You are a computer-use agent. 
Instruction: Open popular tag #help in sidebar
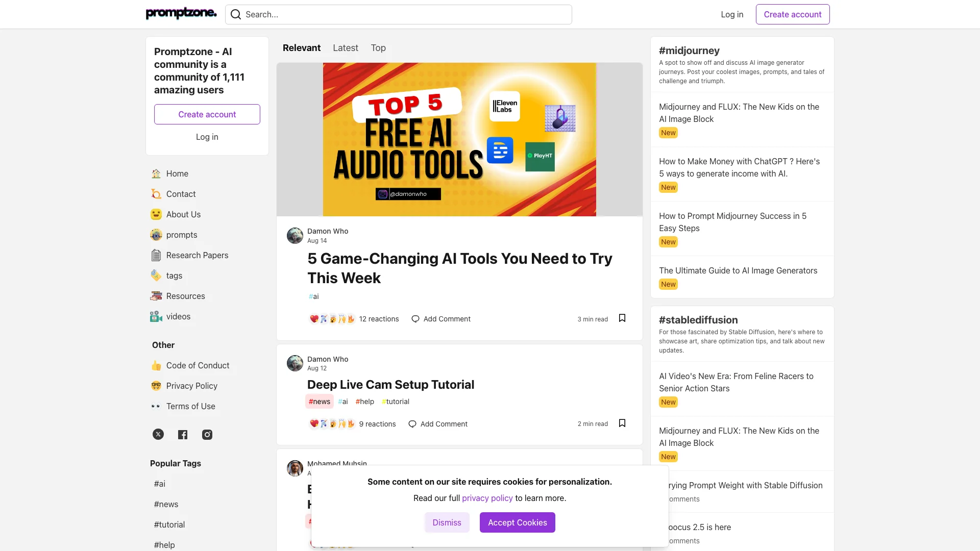[164, 545]
